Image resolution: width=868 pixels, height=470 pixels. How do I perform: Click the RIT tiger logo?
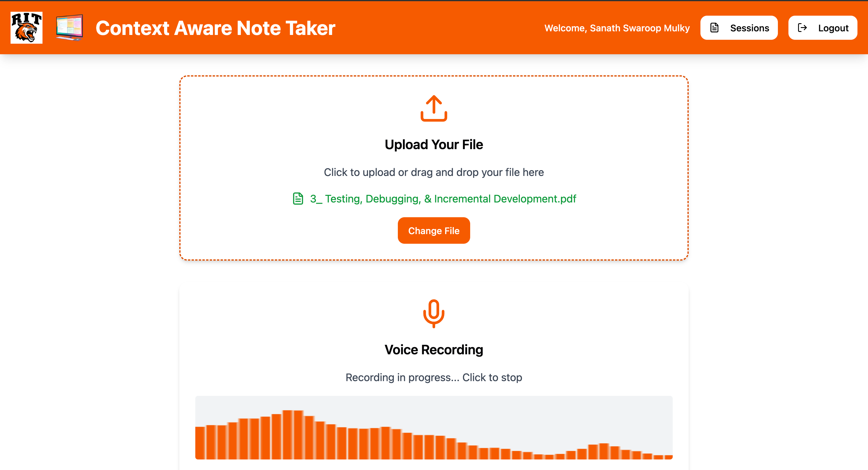(x=26, y=28)
